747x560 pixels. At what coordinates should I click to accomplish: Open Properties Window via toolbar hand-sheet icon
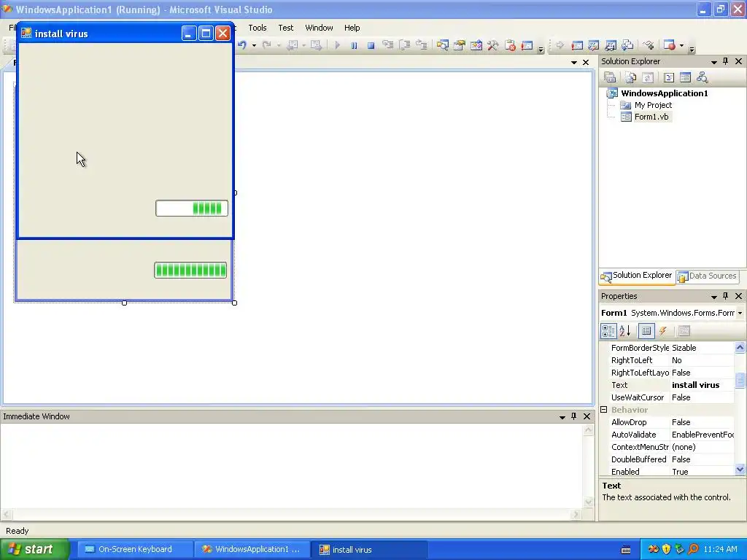point(460,45)
